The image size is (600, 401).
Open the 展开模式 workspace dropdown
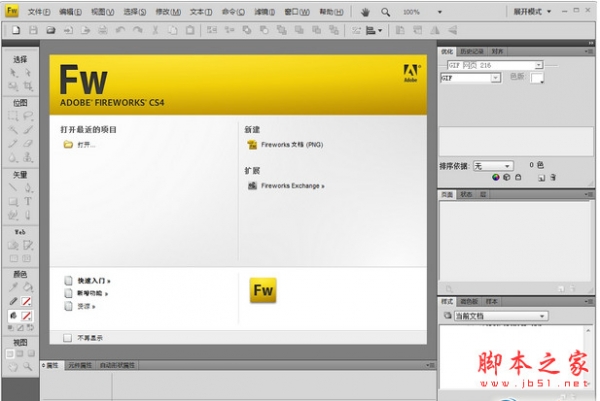pyautogui.click(x=532, y=12)
